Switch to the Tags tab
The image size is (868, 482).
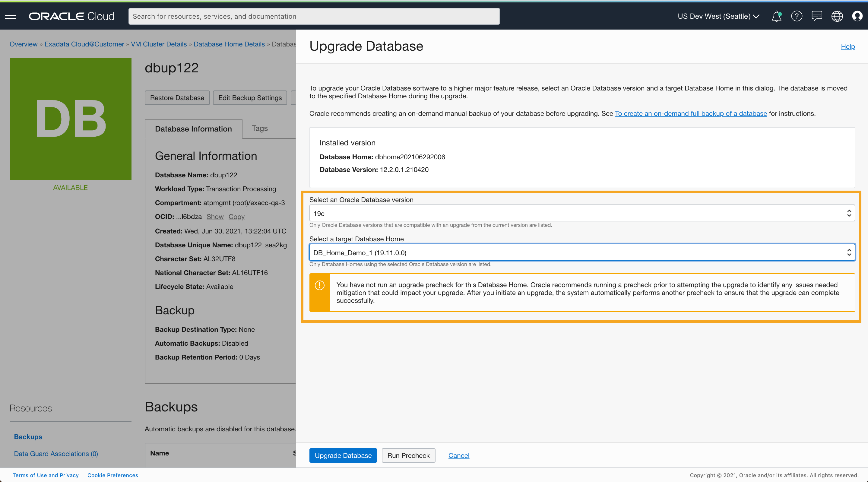[x=259, y=128]
